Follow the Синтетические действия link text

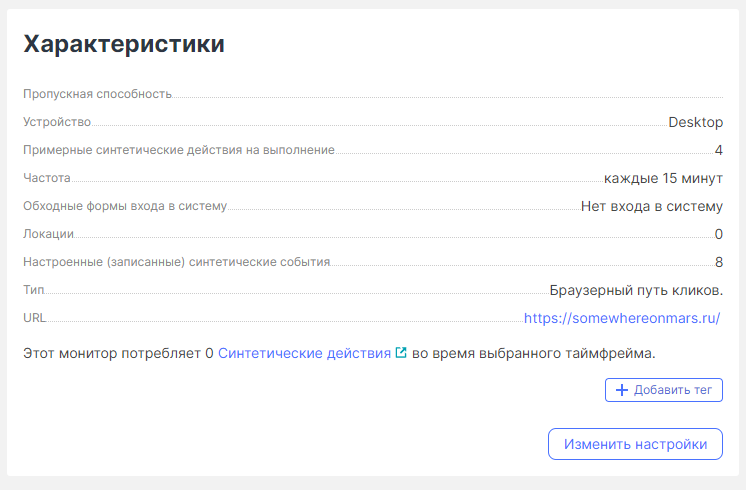[305, 353]
